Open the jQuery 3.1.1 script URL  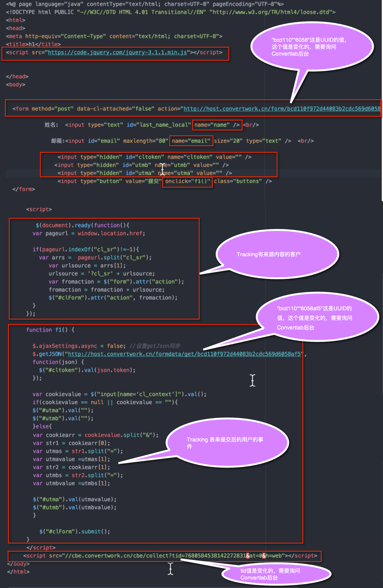pyautogui.click(x=117, y=52)
